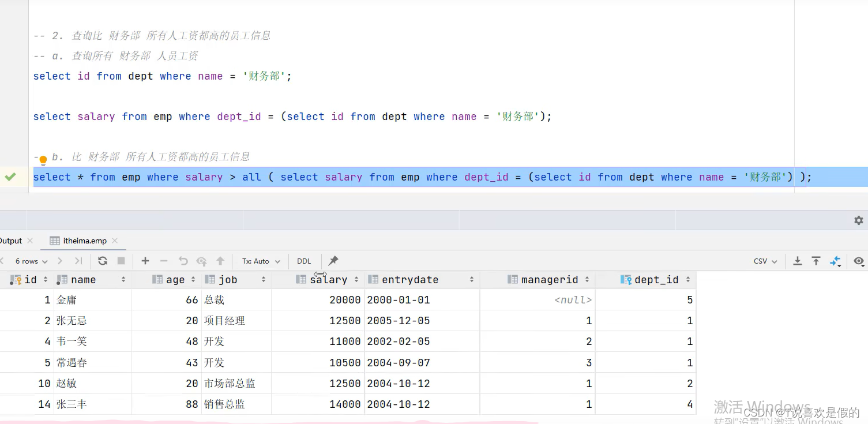Screen dimensions: 868x424
Task: Click the entrydate cell 2004-09-07
Action: click(x=422, y=363)
